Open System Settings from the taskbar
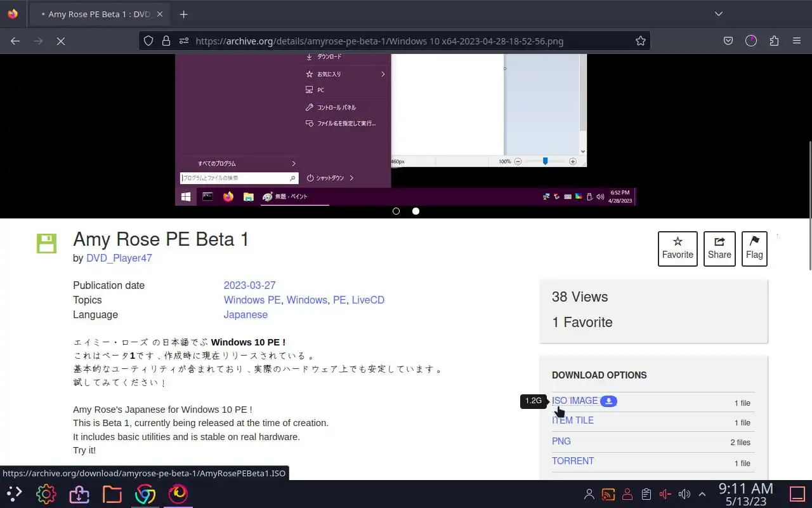The height and width of the screenshot is (508, 812). [46, 493]
